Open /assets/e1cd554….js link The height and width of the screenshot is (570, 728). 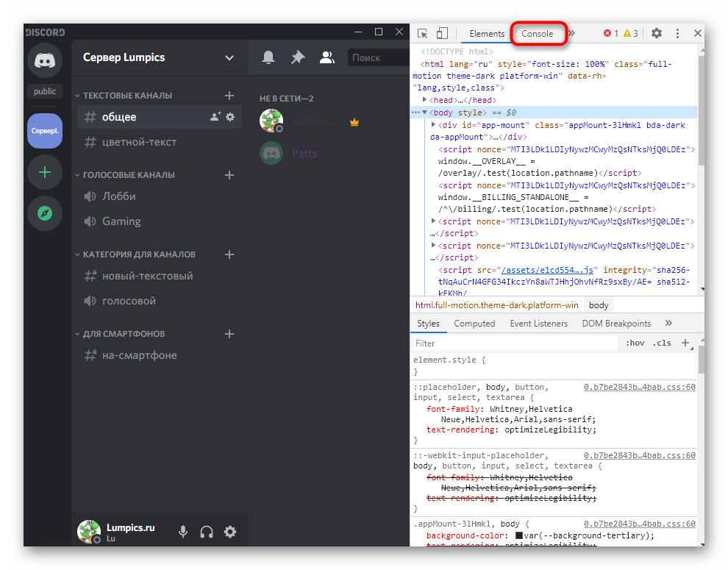(547, 270)
